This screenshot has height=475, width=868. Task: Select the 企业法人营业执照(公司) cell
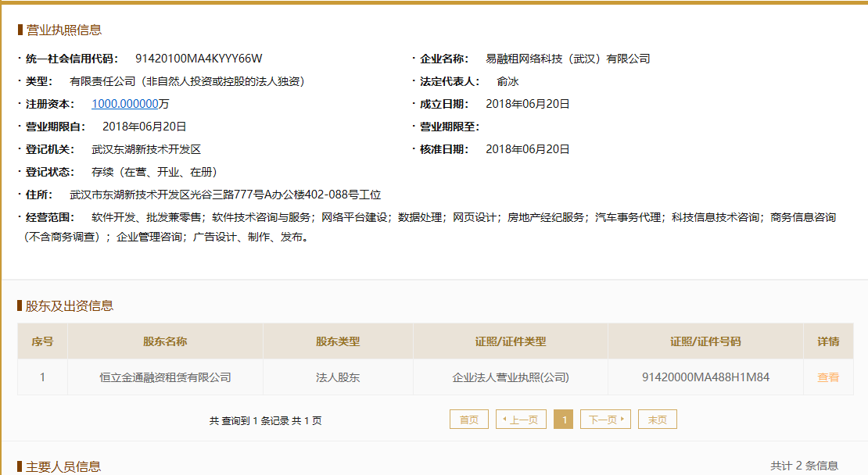pos(511,377)
